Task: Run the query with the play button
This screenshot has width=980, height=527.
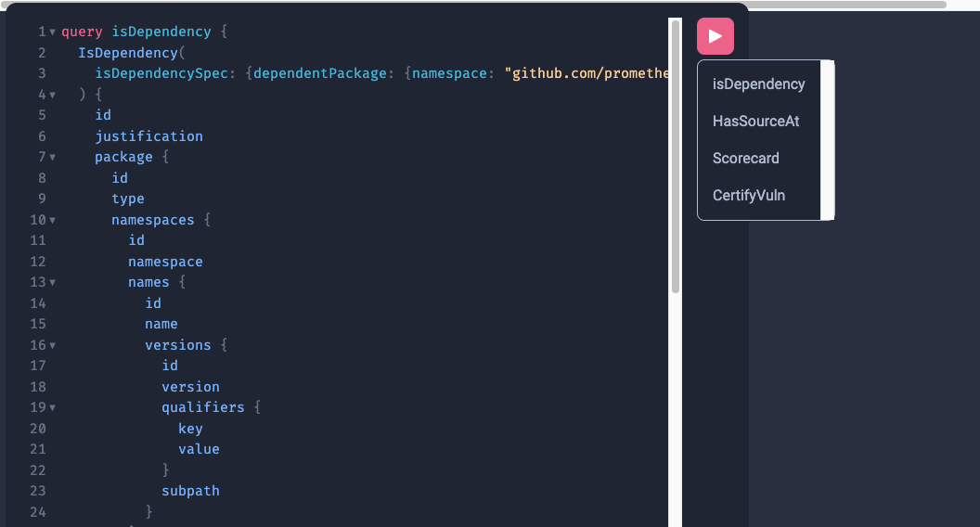Action: point(715,36)
